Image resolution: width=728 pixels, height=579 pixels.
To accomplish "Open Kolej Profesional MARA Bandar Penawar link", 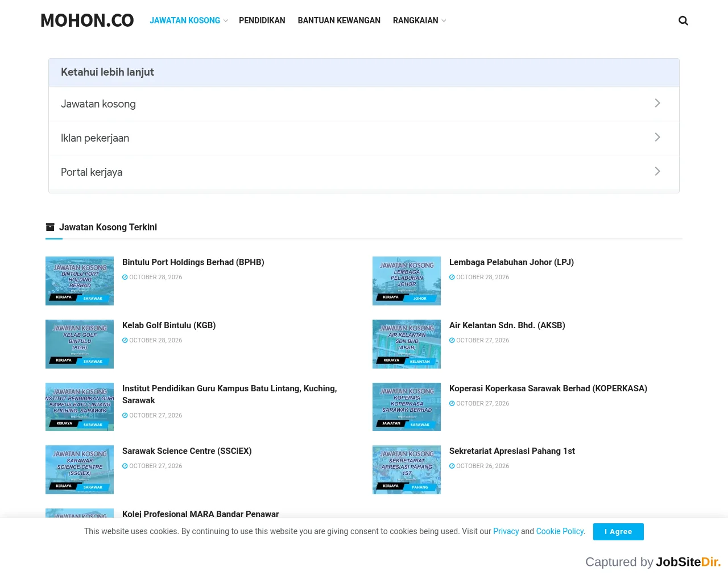I will point(201,514).
